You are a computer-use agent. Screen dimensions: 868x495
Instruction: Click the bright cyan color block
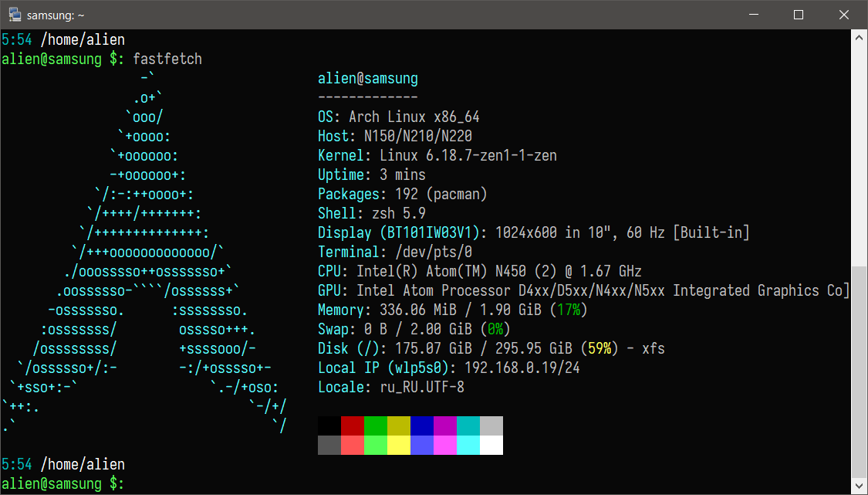(x=468, y=445)
